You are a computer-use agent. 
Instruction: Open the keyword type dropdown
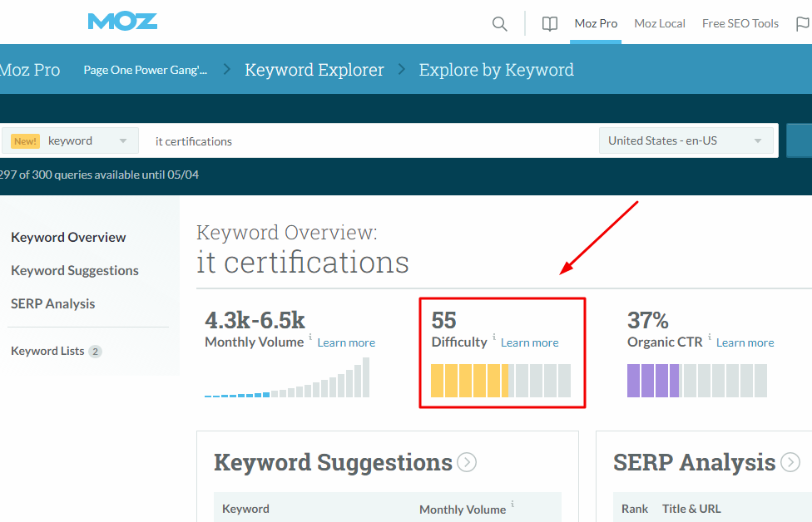(71, 141)
